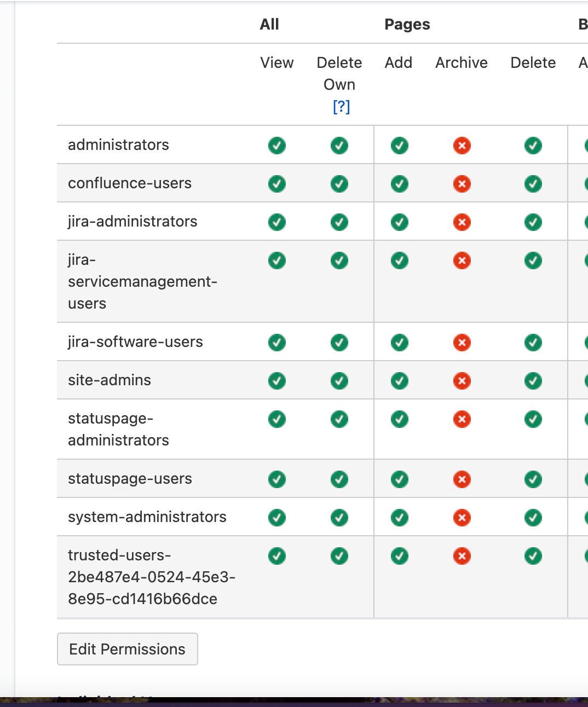Click site-admins Pages Delete checkmark
588x707 pixels.
(x=533, y=381)
